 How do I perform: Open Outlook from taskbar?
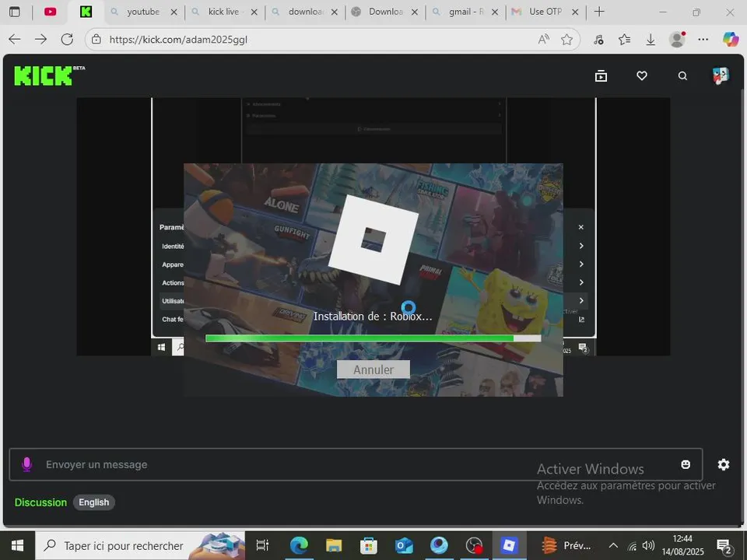[404, 546]
